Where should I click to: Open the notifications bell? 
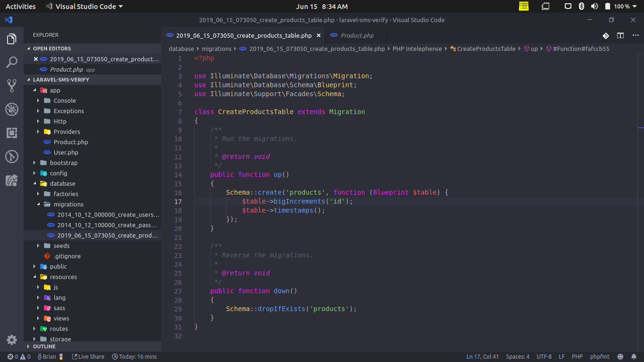pyautogui.click(x=634, y=357)
